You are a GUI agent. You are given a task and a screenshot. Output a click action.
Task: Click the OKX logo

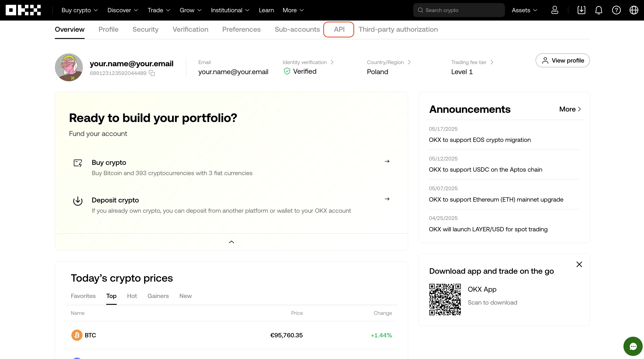pos(23,10)
